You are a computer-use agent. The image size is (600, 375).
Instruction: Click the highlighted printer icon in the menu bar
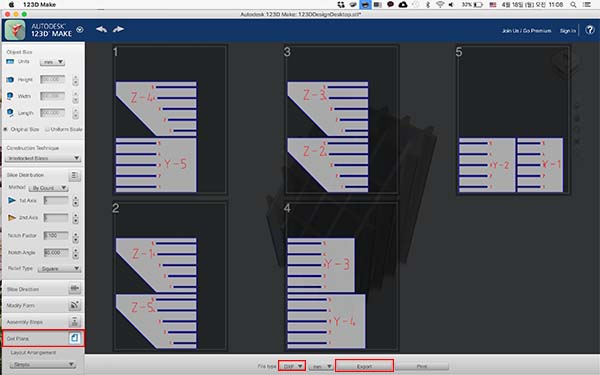[365, 5]
